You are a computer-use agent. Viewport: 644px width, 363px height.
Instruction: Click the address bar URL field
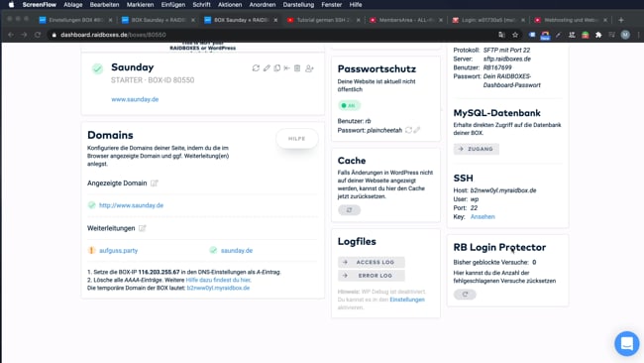pyautogui.click(x=271, y=35)
